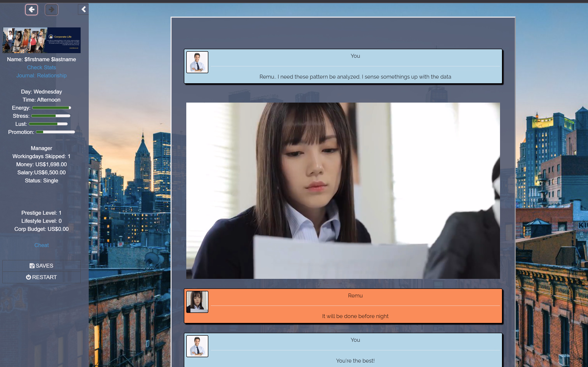
Task: Collapse the sidebar with chevron toggle
Action: [84, 10]
